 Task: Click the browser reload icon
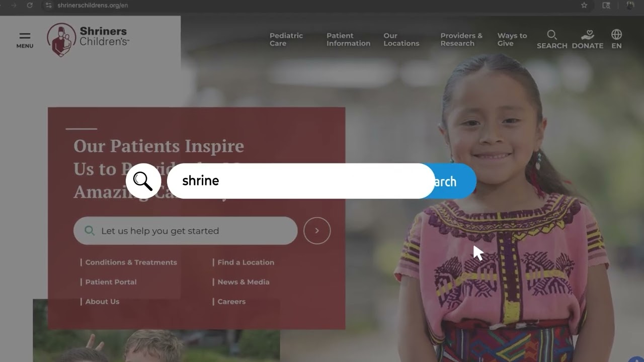(x=30, y=5)
